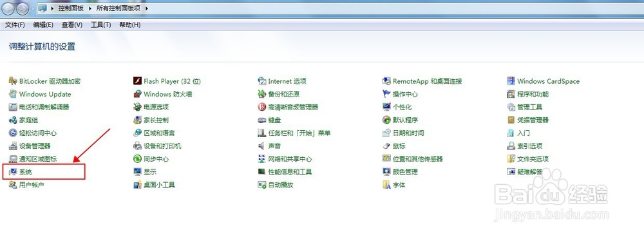Open the 疑难解答 link
644x237 pixels.
click(x=530, y=172)
